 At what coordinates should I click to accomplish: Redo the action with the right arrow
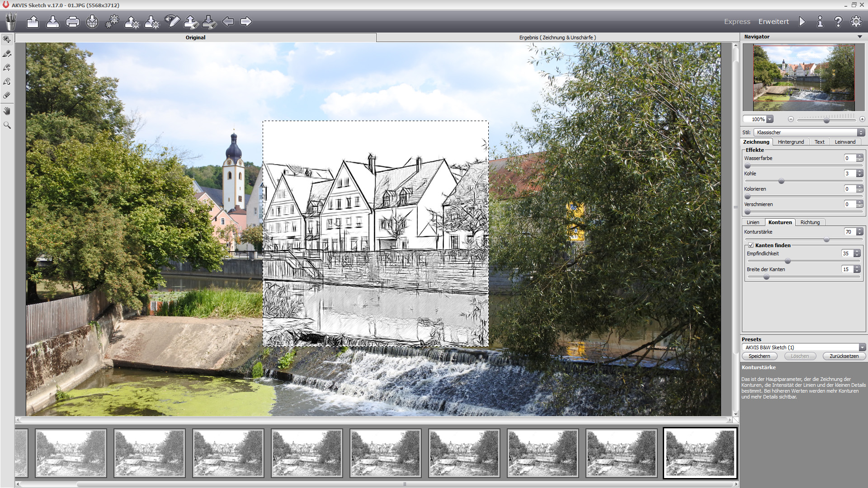pos(246,21)
